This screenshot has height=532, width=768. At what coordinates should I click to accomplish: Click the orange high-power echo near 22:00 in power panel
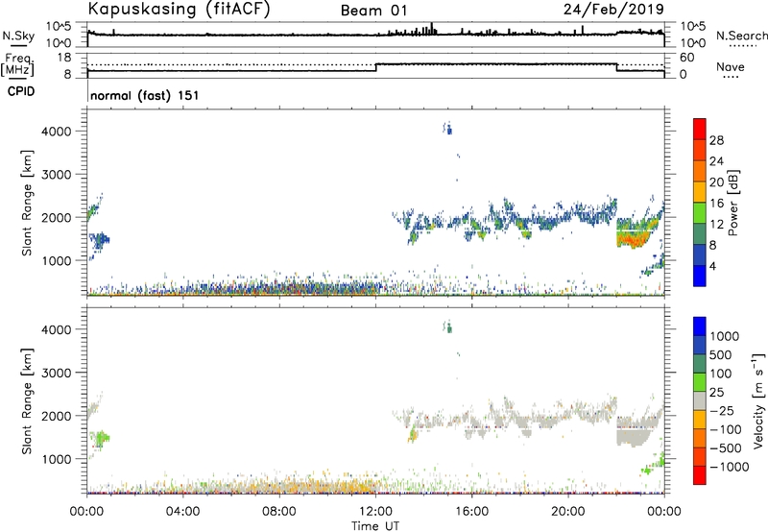coord(635,239)
